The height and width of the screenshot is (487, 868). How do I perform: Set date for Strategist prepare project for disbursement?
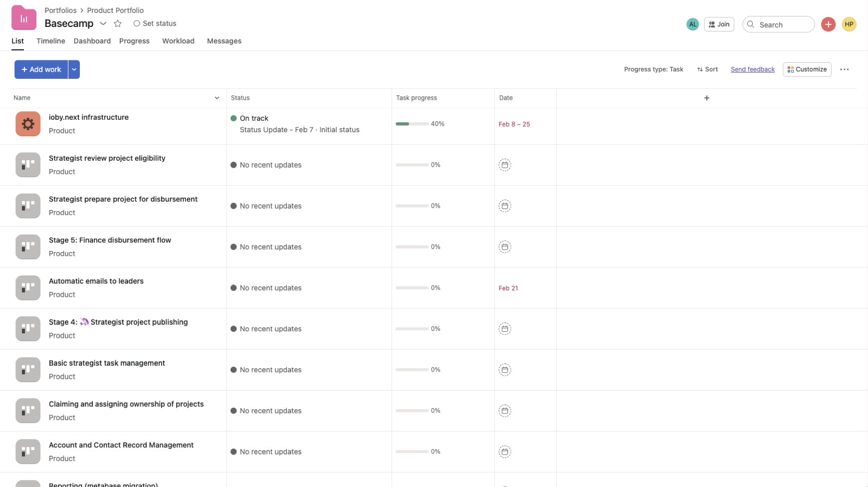(505, 206)
